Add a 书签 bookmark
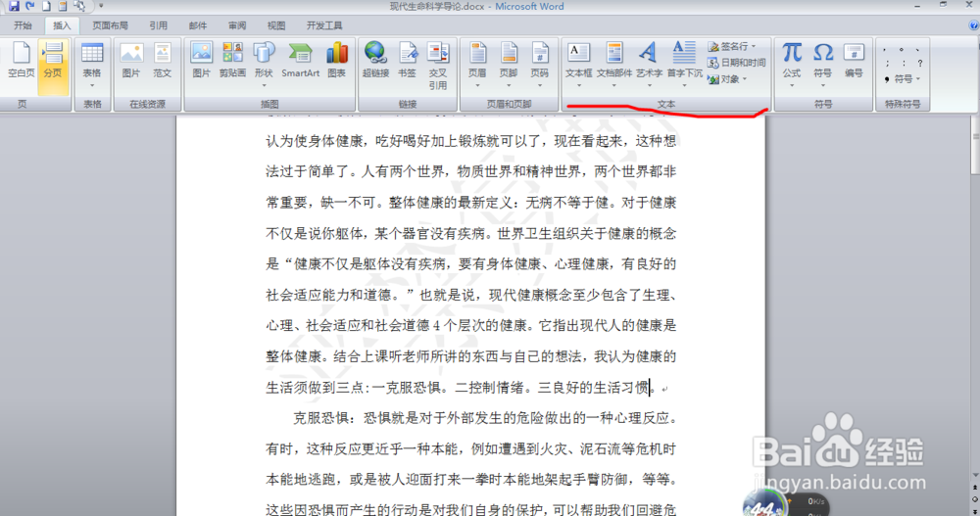The height and width of the screenshot is (516, 980). point(407,61)
